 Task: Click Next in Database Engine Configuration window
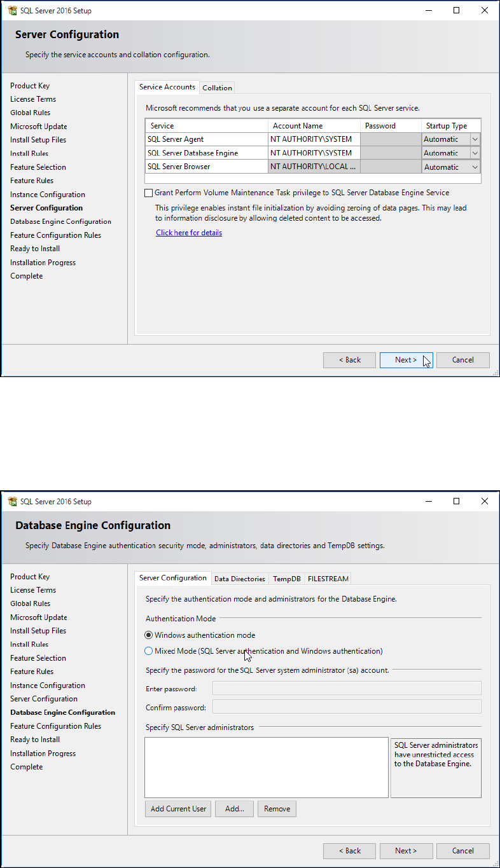pyautogui.click(x=406, y=851)
